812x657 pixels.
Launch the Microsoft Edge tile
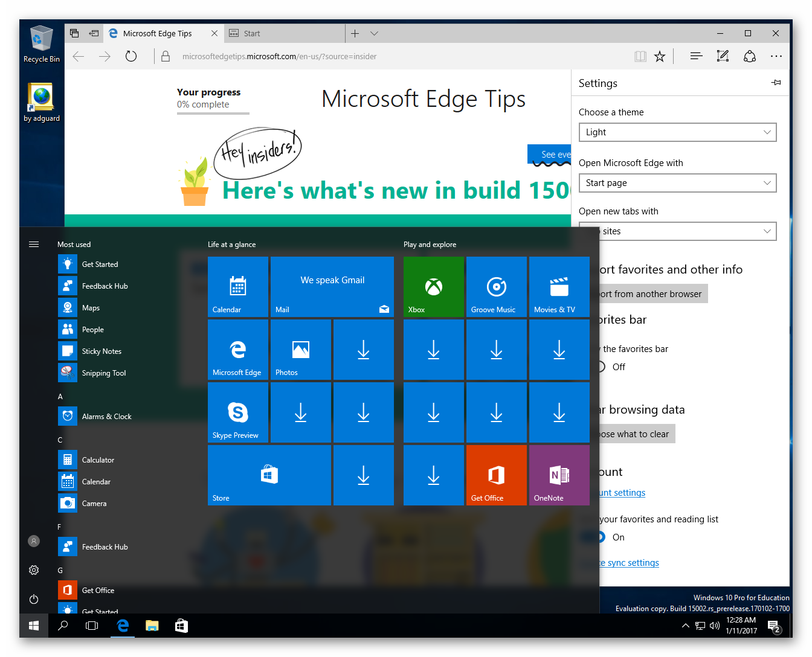click(x=238, y=350)
